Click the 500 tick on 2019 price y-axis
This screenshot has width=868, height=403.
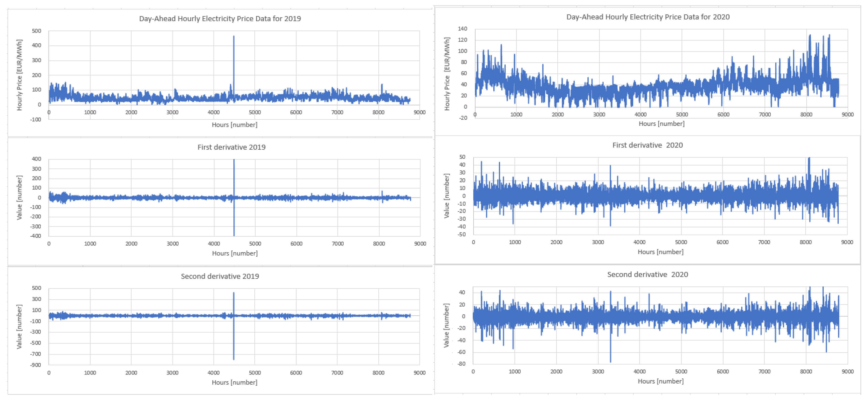[36, 31]
